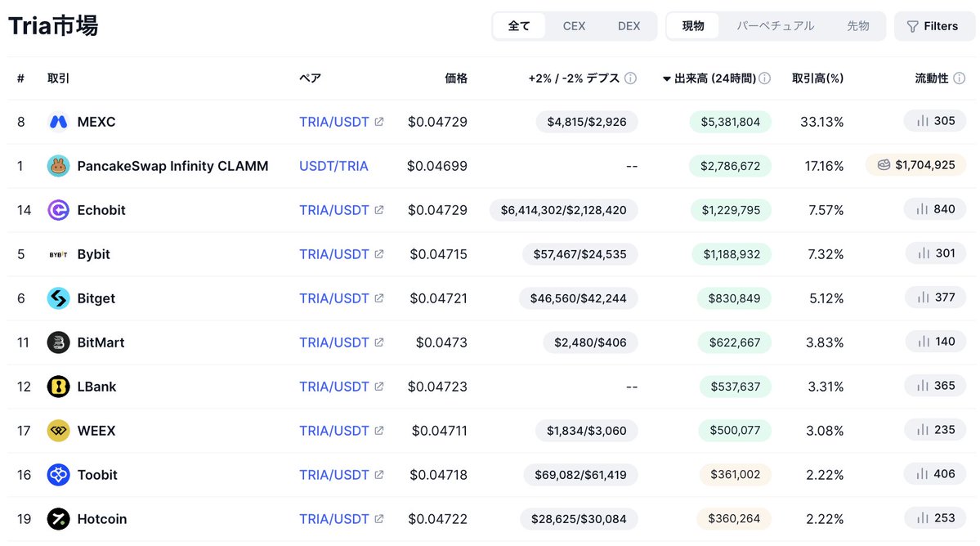Sort table by 取引高(%) header

click(x=817, y=78)
